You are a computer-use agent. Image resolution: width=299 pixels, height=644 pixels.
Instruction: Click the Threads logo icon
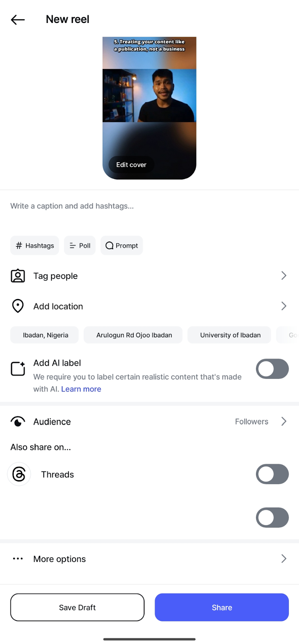[x=19, y=474]
